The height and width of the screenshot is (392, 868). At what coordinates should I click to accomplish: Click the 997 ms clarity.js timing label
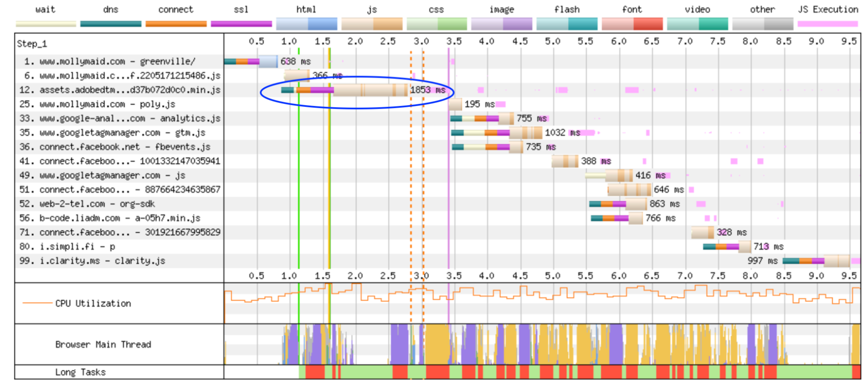tap(762, 261)
